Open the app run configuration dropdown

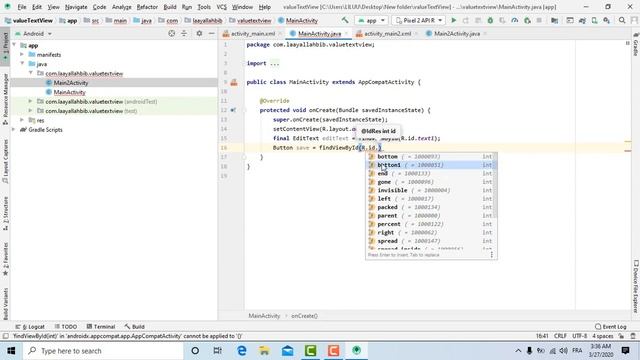(371, 20)
